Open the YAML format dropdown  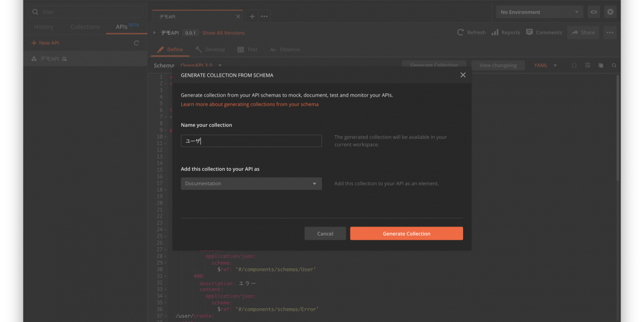click(x=545, y=65)
